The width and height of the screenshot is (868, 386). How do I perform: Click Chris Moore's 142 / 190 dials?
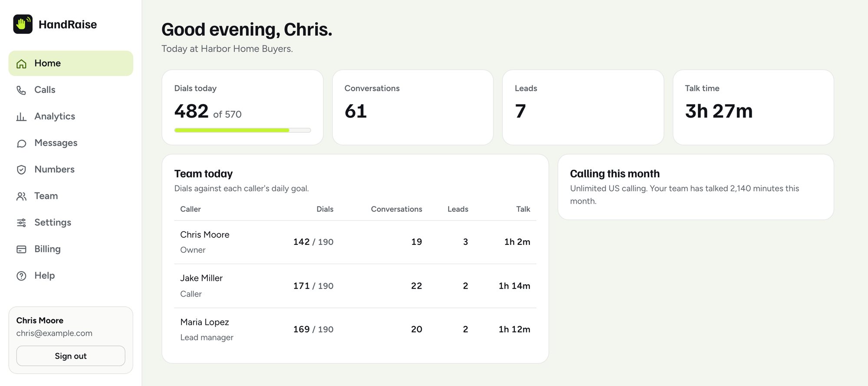[x=313, y=242]
